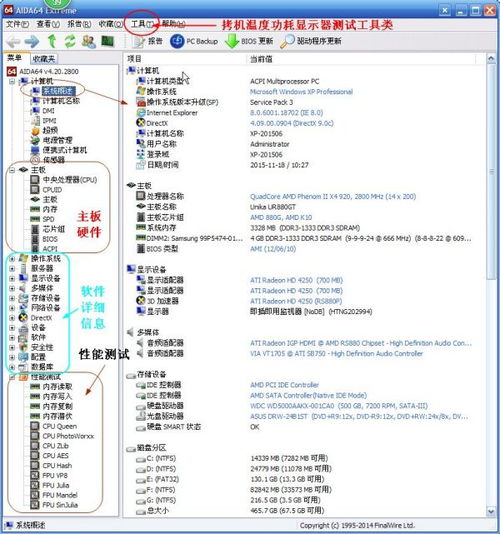This screenshot has height=534, width=500.
Task: Open PC Backup from the toolbar
Action: (x=194, y=41)
